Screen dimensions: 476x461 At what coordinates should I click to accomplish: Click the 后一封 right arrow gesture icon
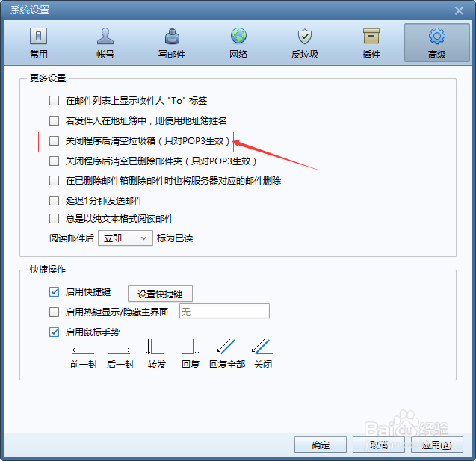pos(120,351)
